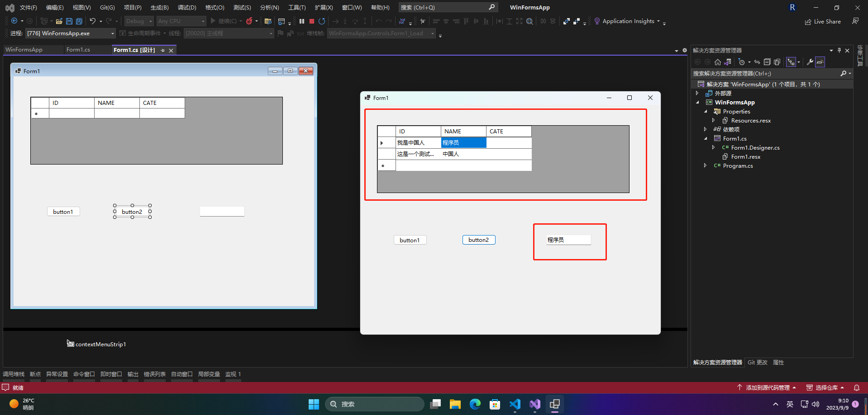Toggle the preview selected items button
This screenshot has height=415, width=868.
(x=820, y=62)
